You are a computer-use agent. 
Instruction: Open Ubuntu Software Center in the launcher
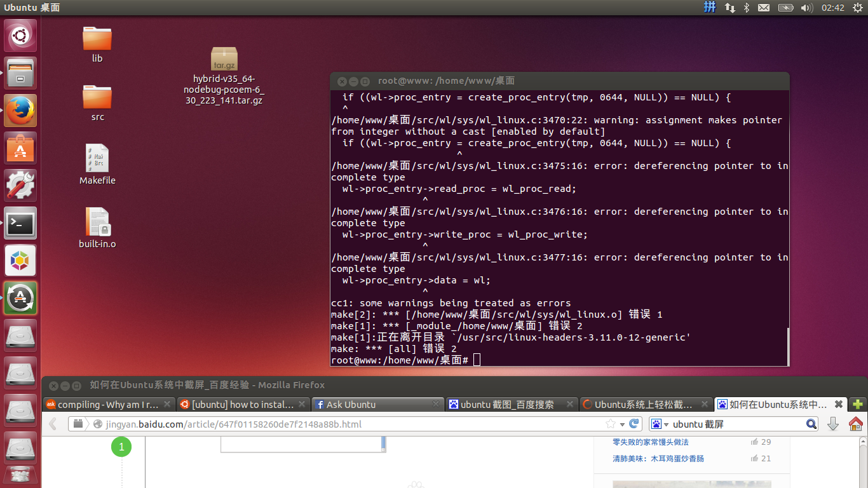click(20, 148)
